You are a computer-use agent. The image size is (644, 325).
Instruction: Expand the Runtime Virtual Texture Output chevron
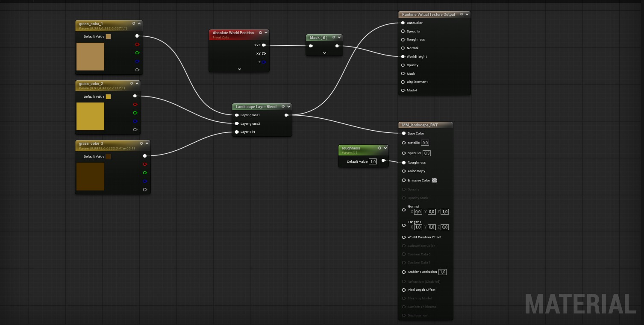pos(467,15)
